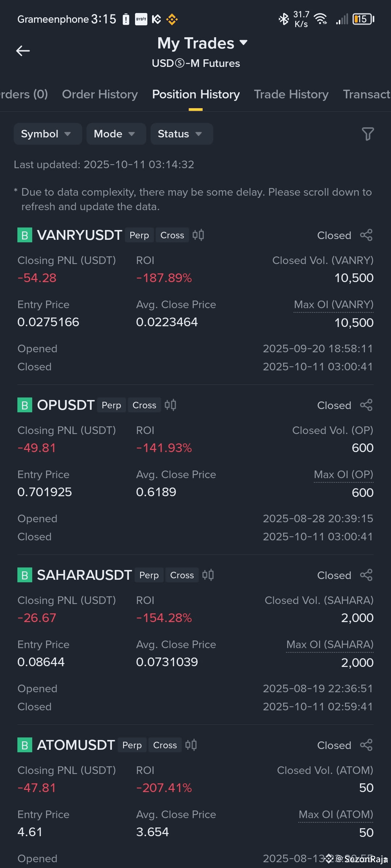
Task: Share the ATOMUSDT closed position
Action: point(366,745)
